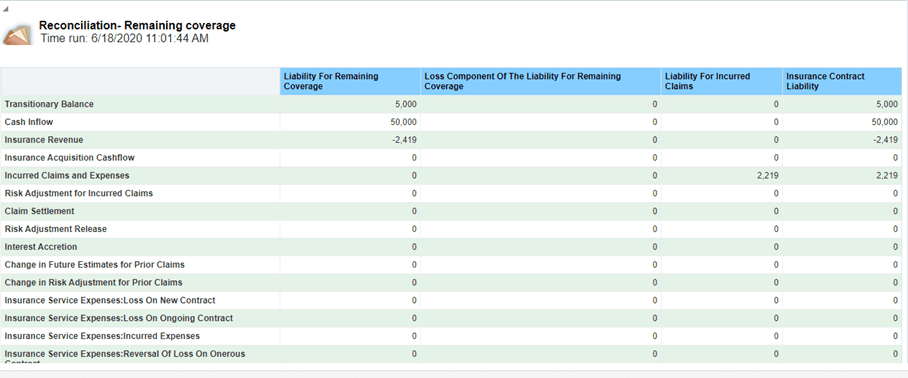This screenshot has width=908, height=378.
Task: Click 5,000 under Insurance Contract Liability
Action: coord(887,105)
